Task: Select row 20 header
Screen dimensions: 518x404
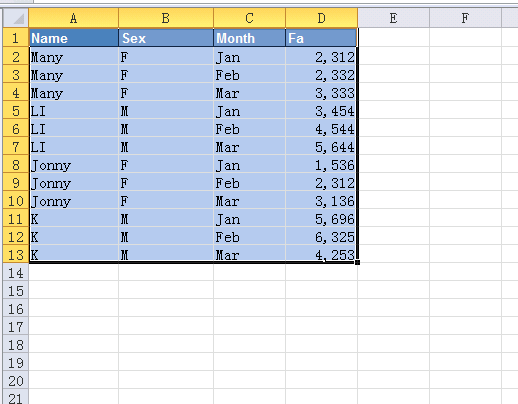Action: click(16, 381)
